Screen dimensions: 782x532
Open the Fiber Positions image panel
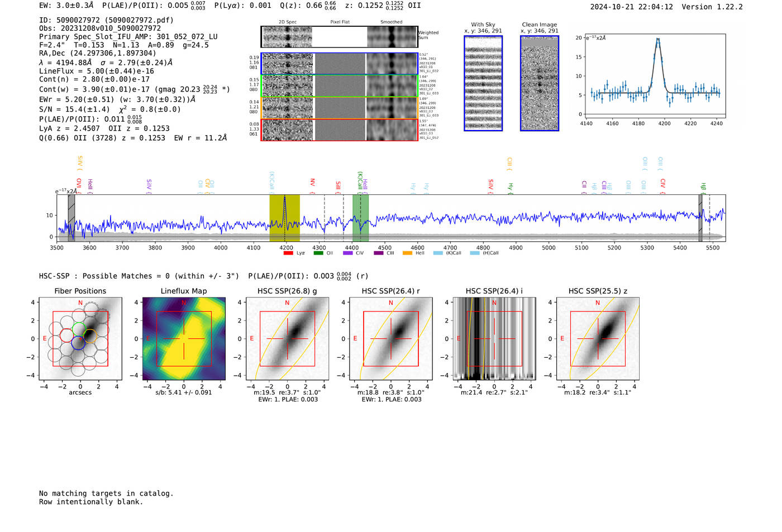(x=80, y=338)
